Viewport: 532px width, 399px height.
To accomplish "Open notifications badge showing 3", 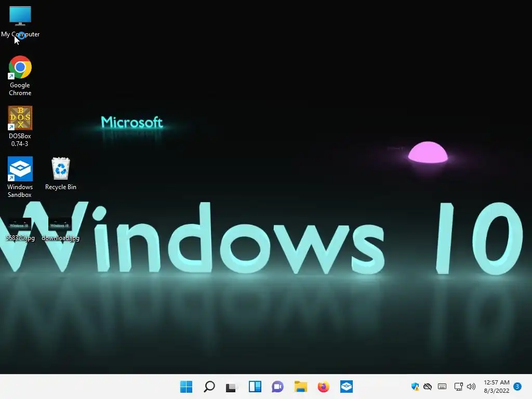I will [x=517, y=387].
